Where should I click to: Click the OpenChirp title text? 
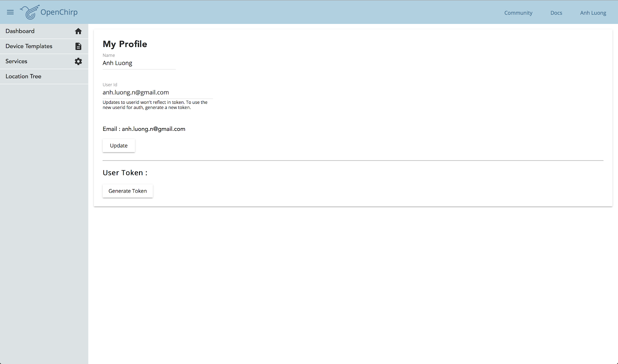pyautogui.click(x=59, y=12)
